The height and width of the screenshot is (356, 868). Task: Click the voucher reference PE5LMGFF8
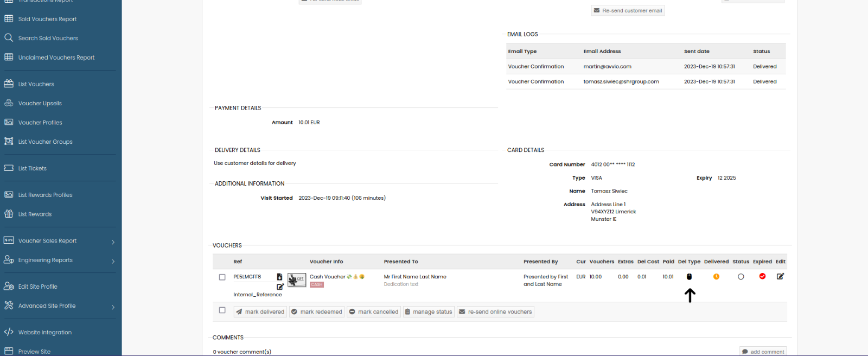coord(247,277)
